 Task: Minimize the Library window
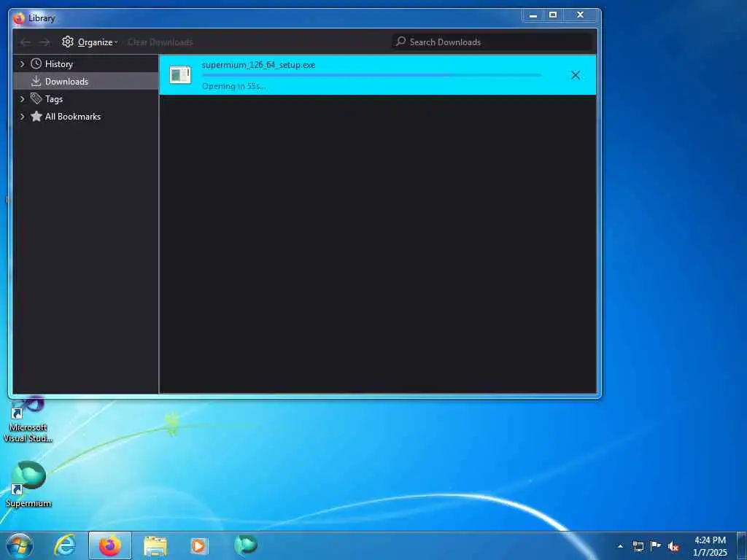(x=533, y=16)
